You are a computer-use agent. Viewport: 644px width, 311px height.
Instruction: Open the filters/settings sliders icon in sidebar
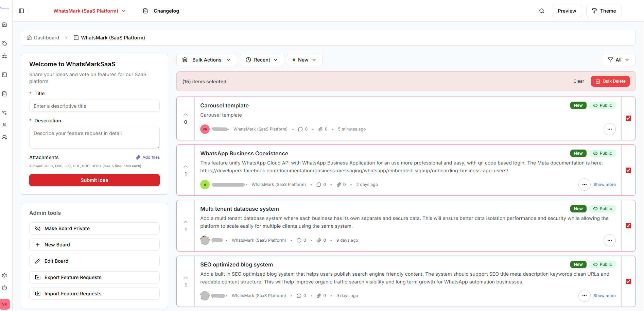4,55
